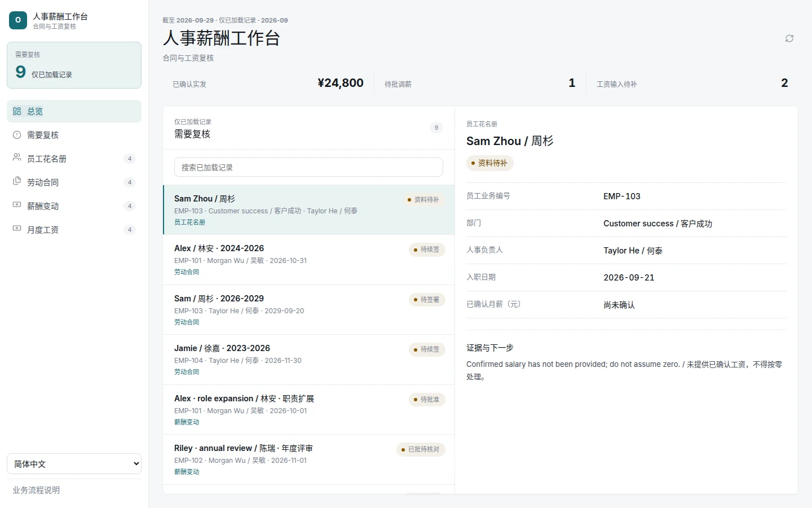Click the 需要复核 clock icon in sidebar
Screen dimensions: 812x508
[17, 135]
